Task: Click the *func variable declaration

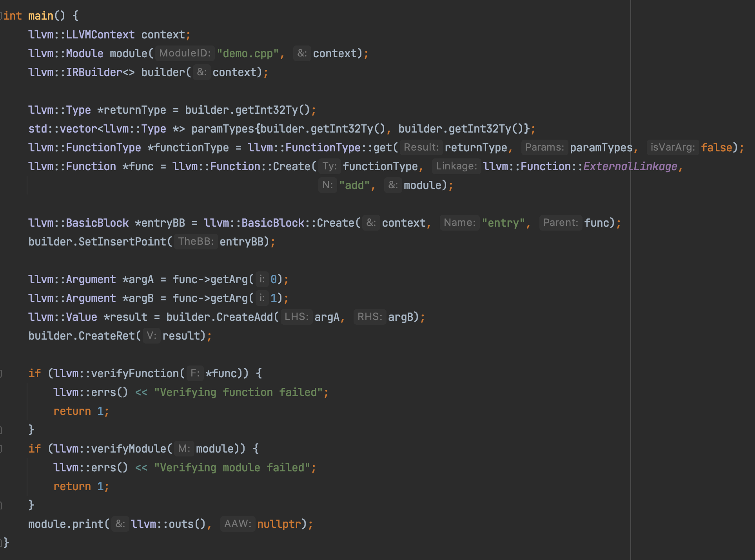Action: tap(138, 166)
